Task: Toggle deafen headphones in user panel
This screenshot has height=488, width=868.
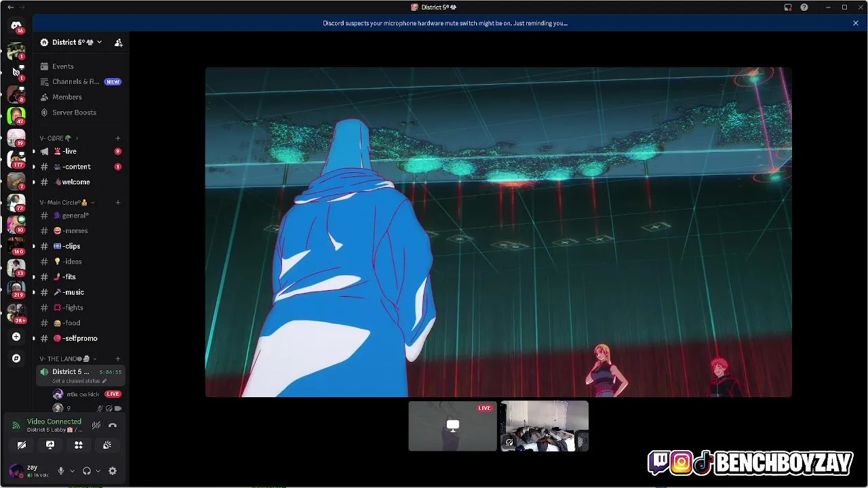Action: 87,471
